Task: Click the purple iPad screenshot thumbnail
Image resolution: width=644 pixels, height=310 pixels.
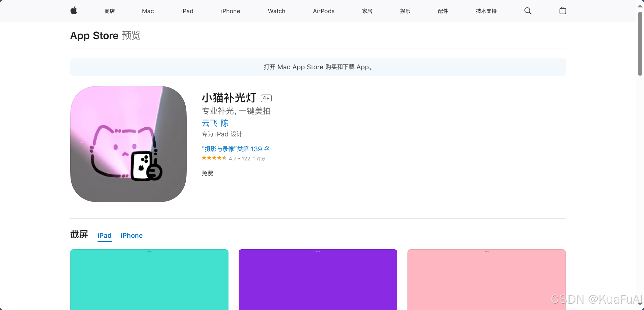Action: 318,280
